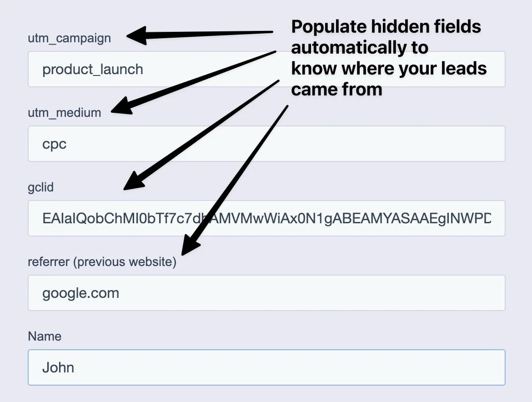
Task: Click the "Populate hidden fields" heading line
Action: (386, 27)
